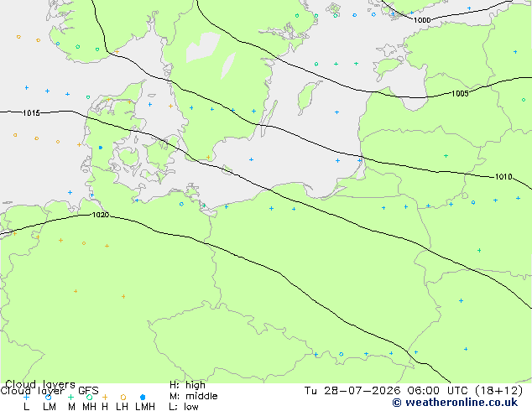
Task: Select the filled blue LMH marker over Denmark
Action: pos(101,148)
